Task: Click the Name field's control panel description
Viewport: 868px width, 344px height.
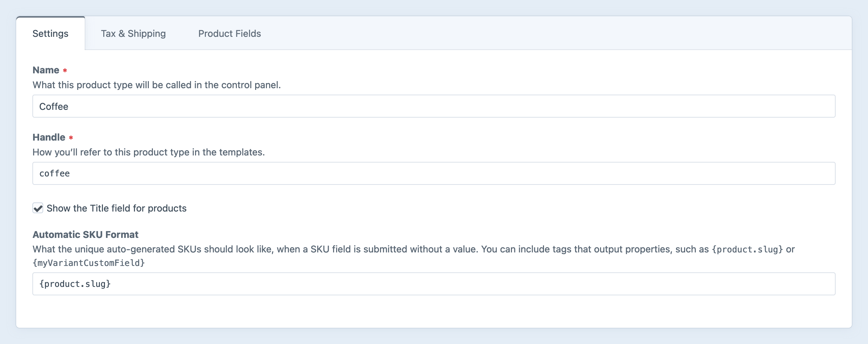Action: pyautogui.click(x=157, y=85)
